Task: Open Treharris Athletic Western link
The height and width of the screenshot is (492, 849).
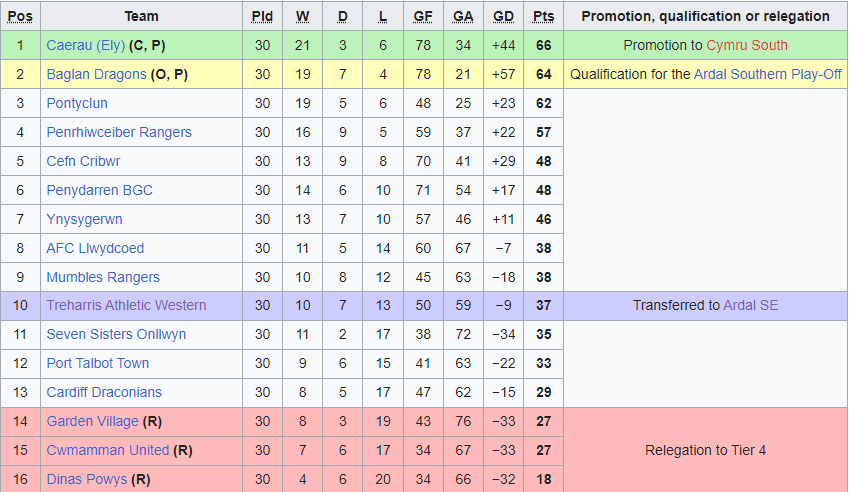Action: click(126, 305)
